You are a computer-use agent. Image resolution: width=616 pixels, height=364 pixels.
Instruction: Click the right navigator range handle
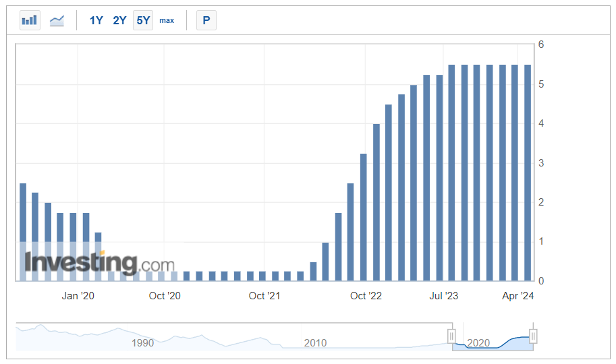click(533, 336)
